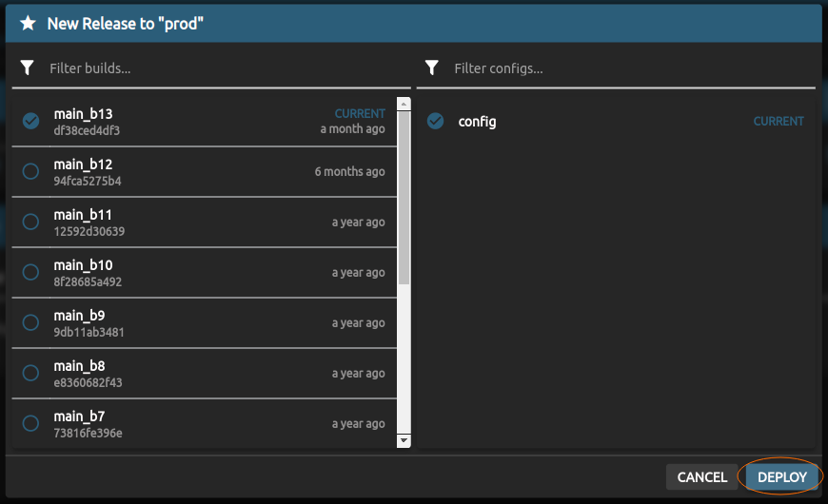The width and height of the screenshot is (828, 504).
Task: Focus the Filter configs input field
Action: click(628, 68)
